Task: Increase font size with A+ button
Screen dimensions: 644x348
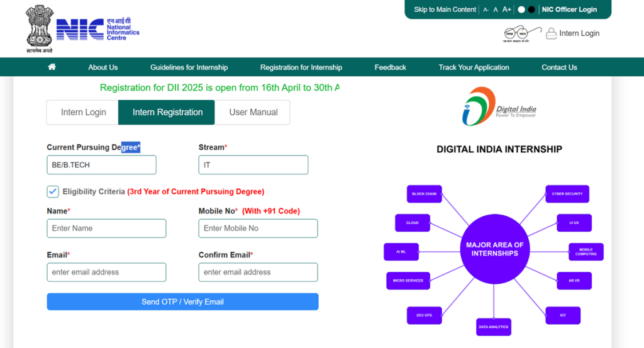Action: 507,9
